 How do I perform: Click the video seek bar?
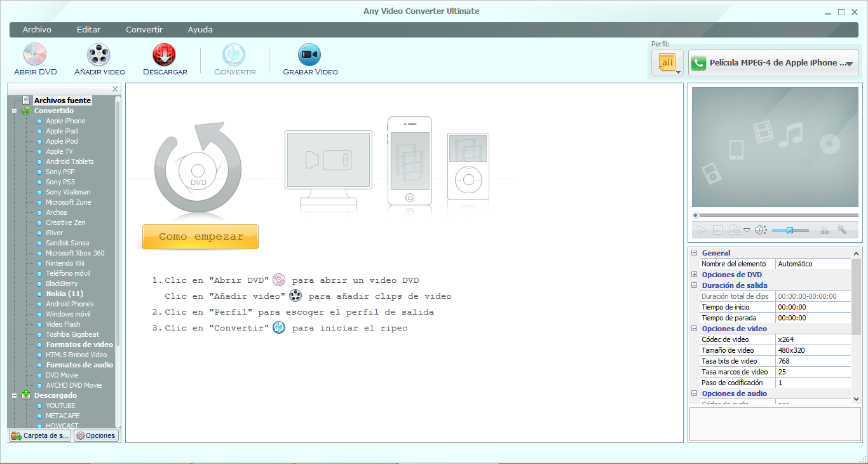775,215
